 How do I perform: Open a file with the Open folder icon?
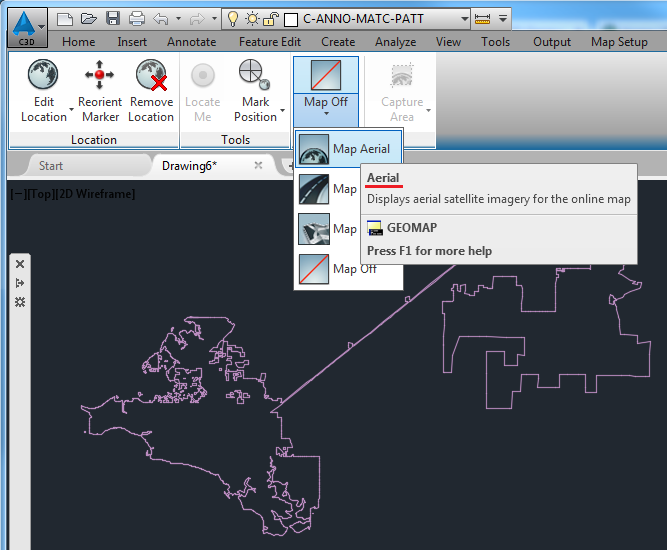[88, 19]
